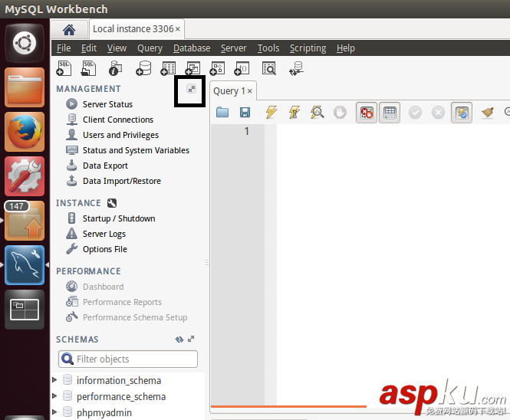
Task: Open the Database menu
Action: 192,48
